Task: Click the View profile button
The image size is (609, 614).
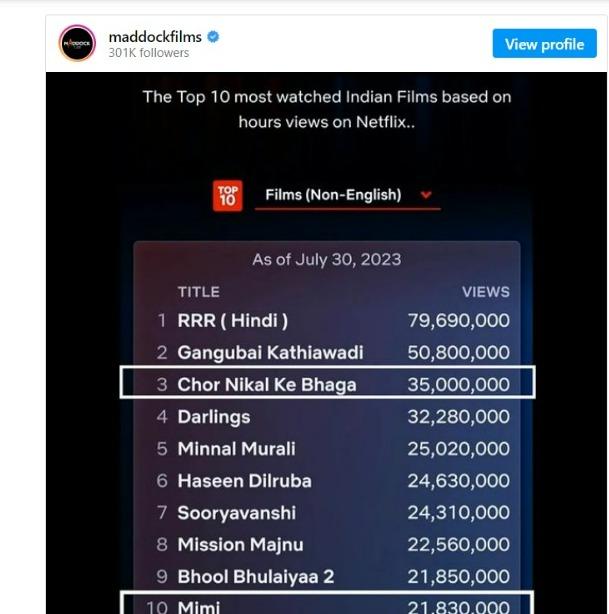Action: coord(544,43)
